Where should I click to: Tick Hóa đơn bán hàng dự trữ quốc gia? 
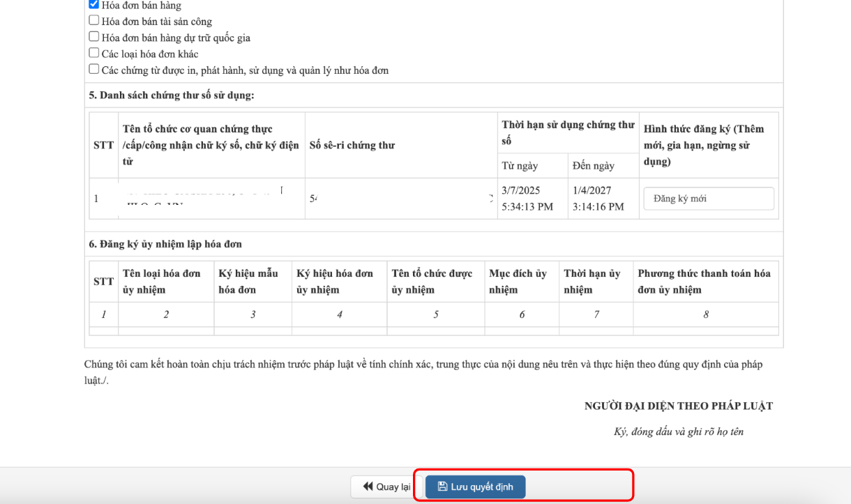94,37
